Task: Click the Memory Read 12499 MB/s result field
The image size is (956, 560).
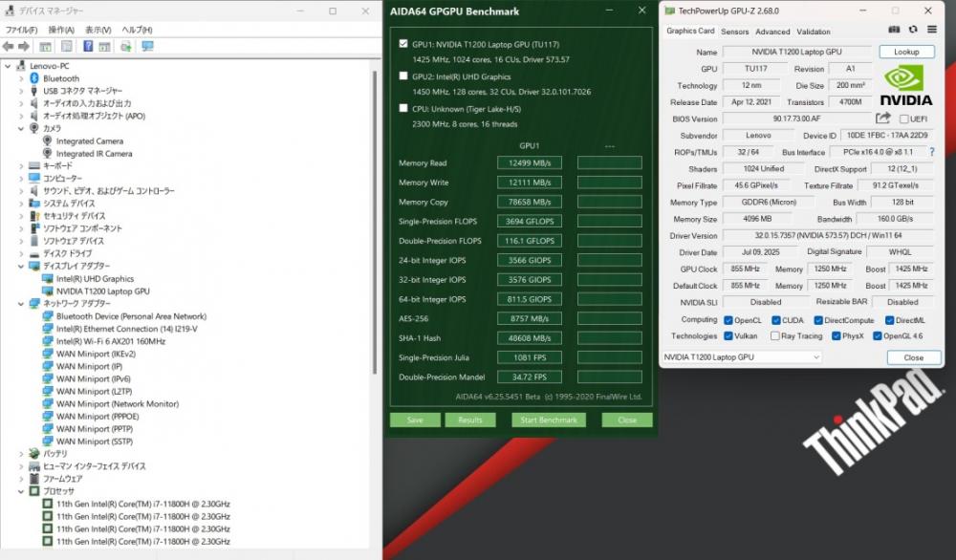Action: click(530, 162)
